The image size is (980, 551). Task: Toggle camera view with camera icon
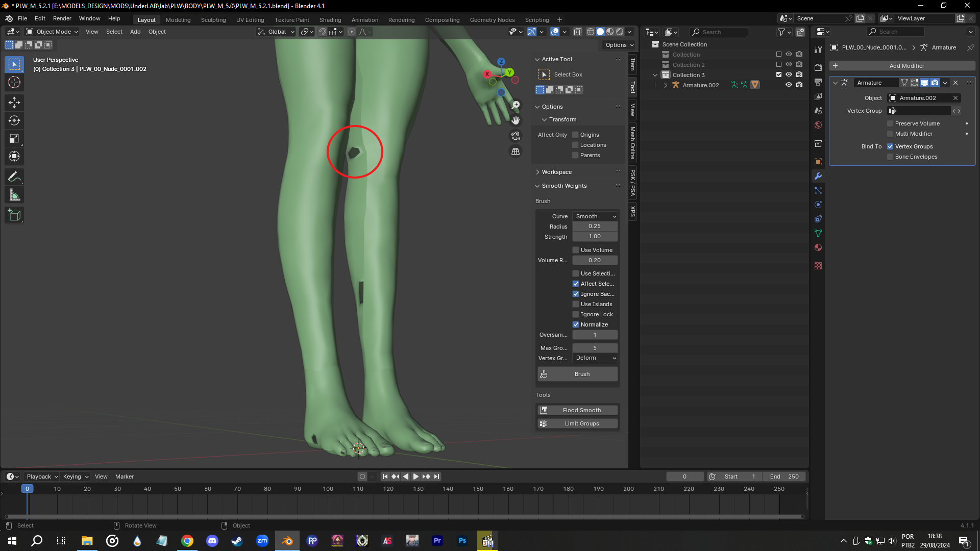click(516, 136)
